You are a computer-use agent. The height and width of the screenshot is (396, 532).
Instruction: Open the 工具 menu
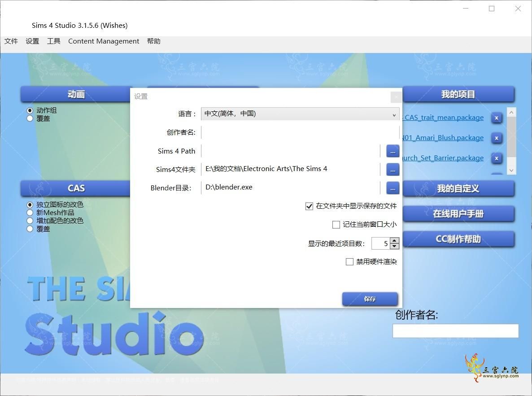(54, 41)
